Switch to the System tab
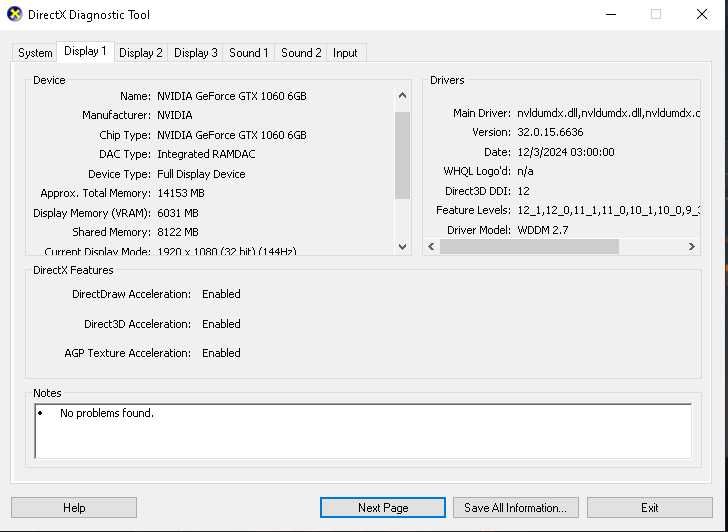 35,53
